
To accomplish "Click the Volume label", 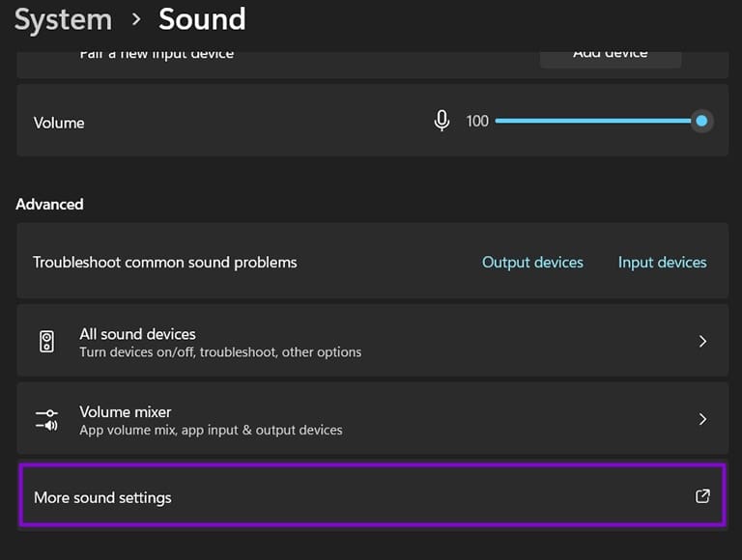I will coord(59,123).
